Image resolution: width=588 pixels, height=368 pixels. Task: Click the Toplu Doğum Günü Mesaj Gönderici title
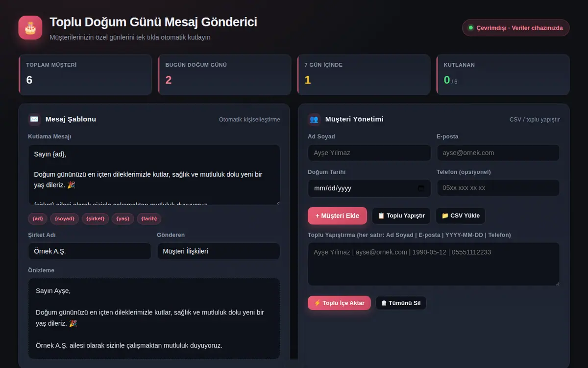tap(153, 22)
